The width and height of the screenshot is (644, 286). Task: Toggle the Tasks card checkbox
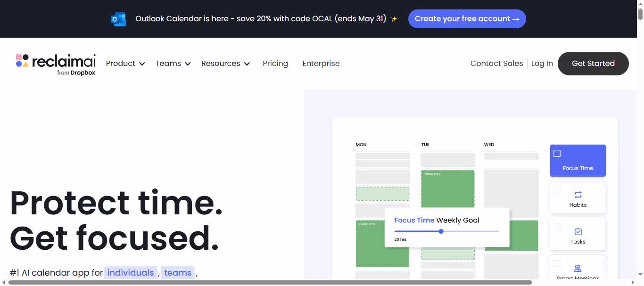[x=557, y=227]
